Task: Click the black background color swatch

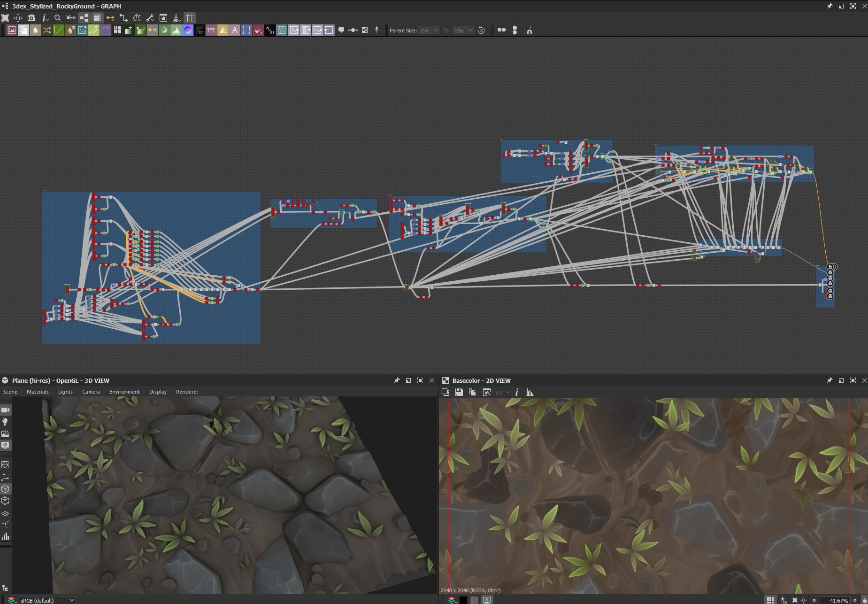Action: tap(463, 600)
